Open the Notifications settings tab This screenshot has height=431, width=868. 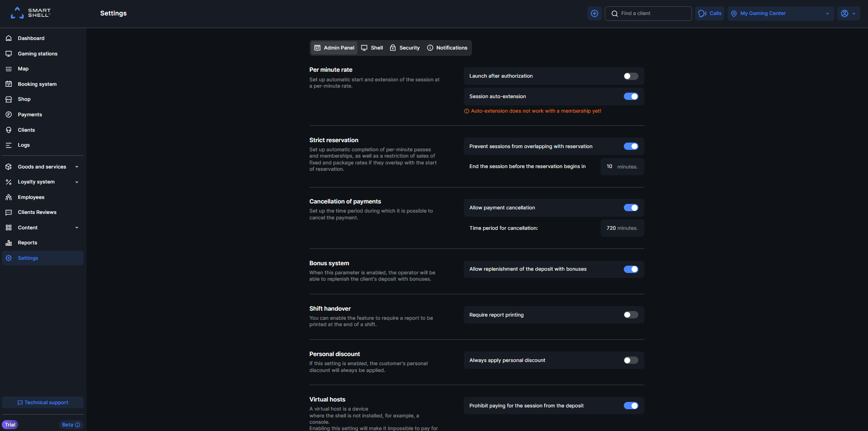(447, 48)
